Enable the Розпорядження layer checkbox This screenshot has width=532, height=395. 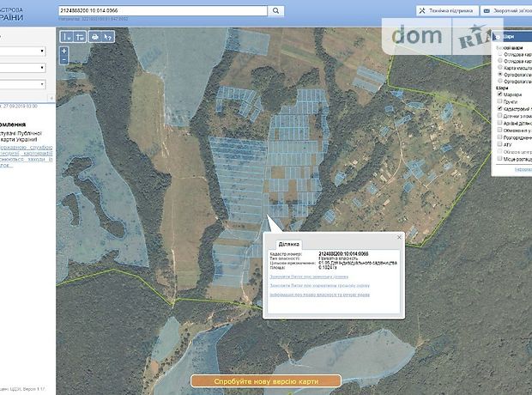click(x=499, y=137)
